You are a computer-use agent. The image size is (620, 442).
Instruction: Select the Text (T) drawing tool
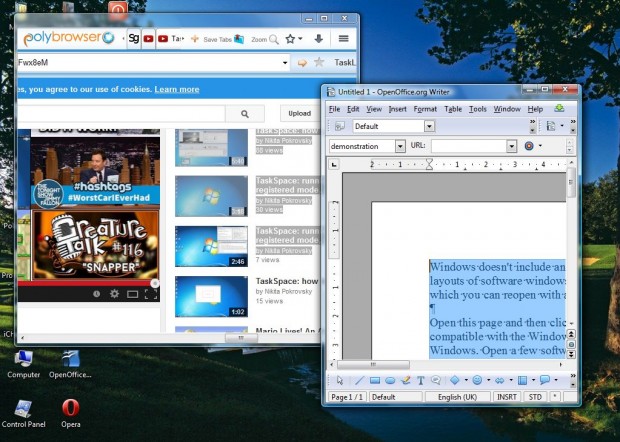pyautogui.click(x=421, y=380)
